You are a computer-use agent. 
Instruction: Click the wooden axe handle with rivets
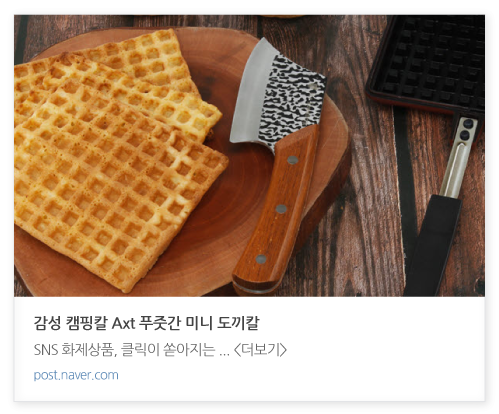click(x=276, y=210)
